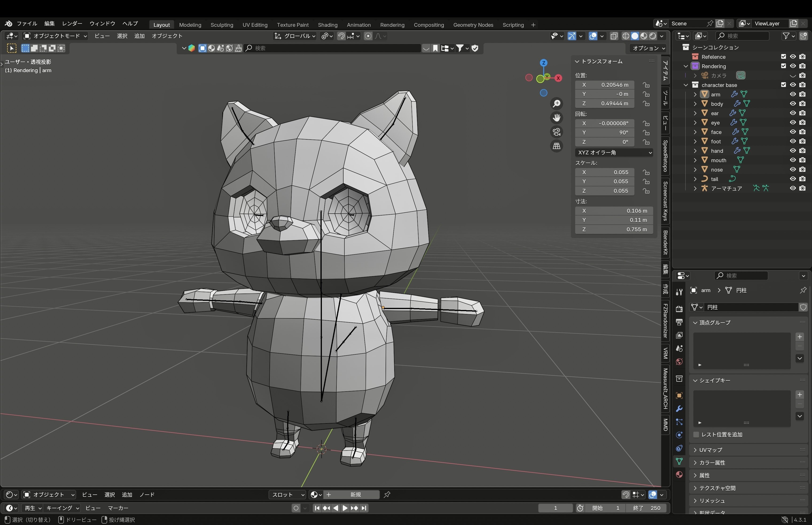Click the pan view hand icon
Viewport: 812px width, 525px height.
point(556,118)
